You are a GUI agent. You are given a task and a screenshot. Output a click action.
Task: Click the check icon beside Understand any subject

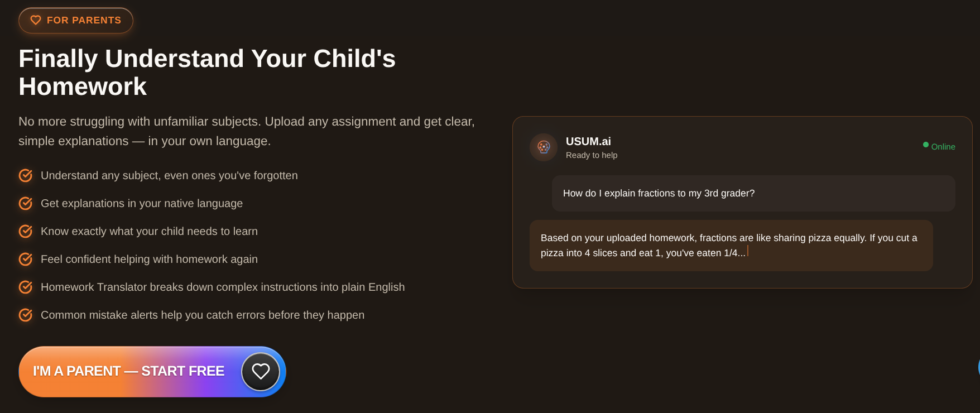click(26, 175)
